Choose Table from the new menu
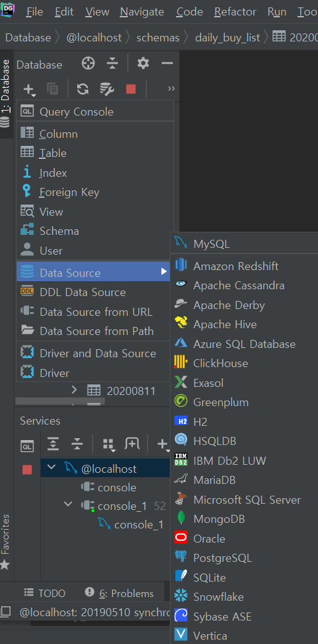The height and width of the screenshot is (644, 318). [95, 153]
